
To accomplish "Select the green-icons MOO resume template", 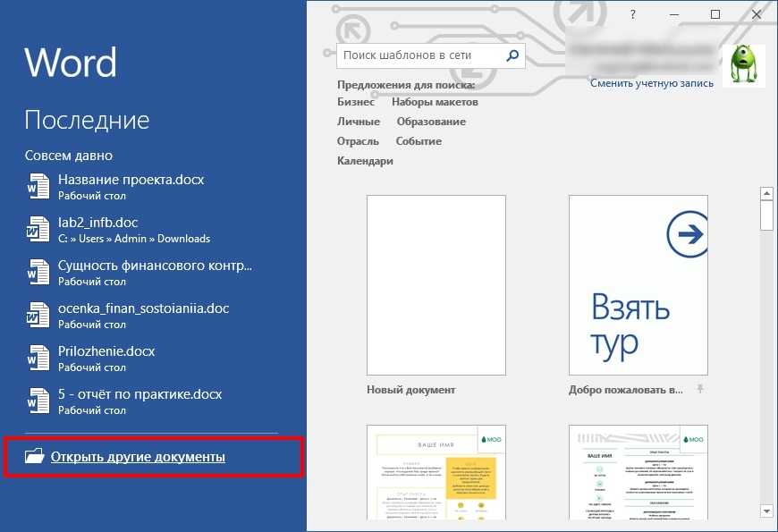I will (638, 472).
